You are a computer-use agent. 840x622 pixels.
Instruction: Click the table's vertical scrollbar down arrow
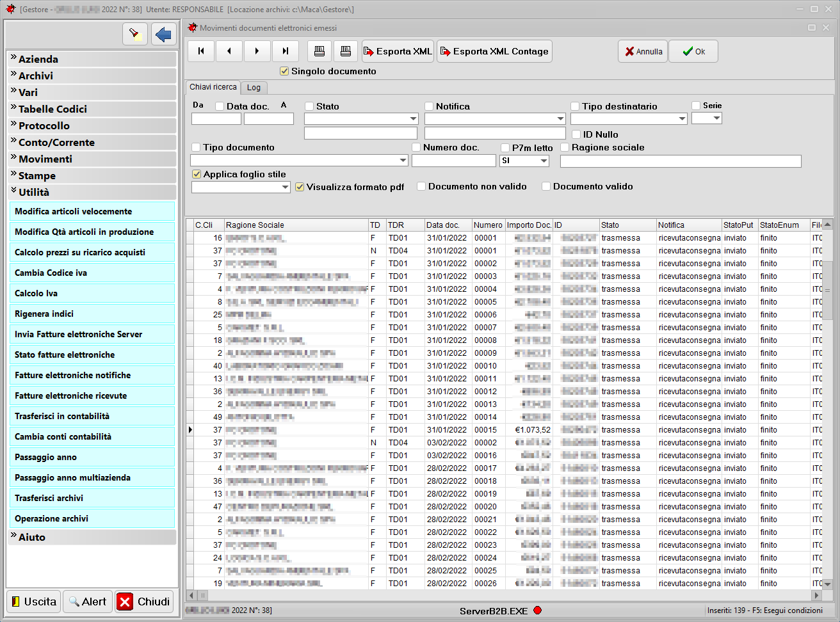827,584
